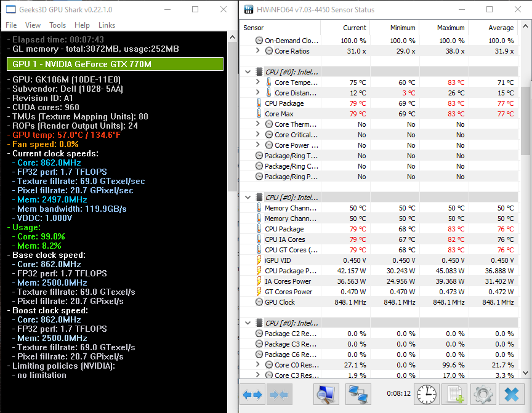The height and width of the screenshot is (413, 532).
Task: Click the clock icon beside GPU Clock
Action: (259, 302)
